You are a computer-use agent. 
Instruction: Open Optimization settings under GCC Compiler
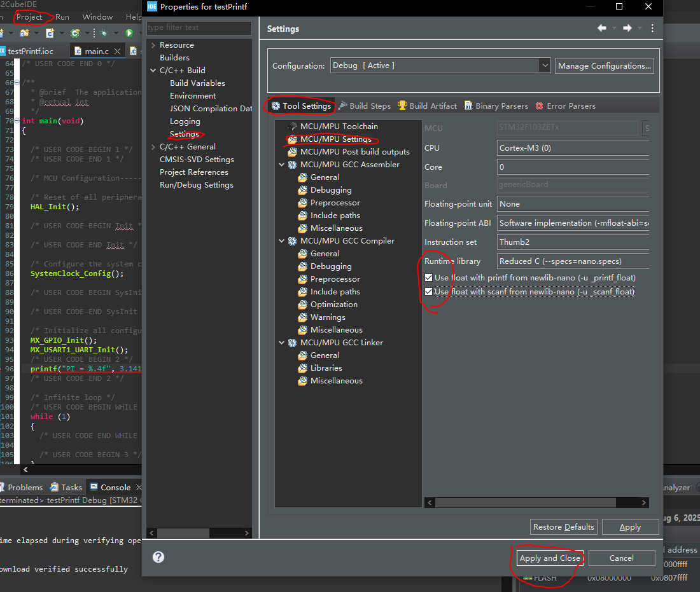point(334,304)
